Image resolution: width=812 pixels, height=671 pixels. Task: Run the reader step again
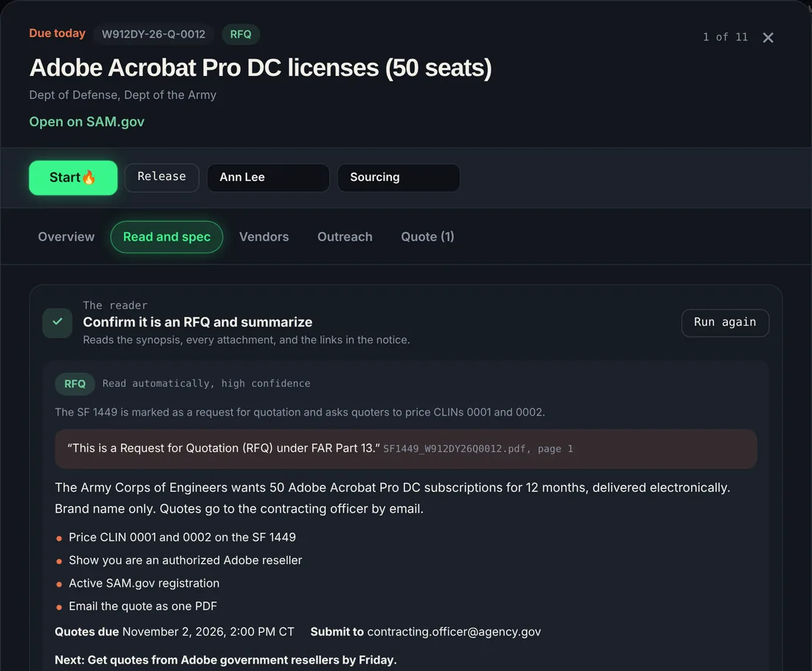(725, 323)
